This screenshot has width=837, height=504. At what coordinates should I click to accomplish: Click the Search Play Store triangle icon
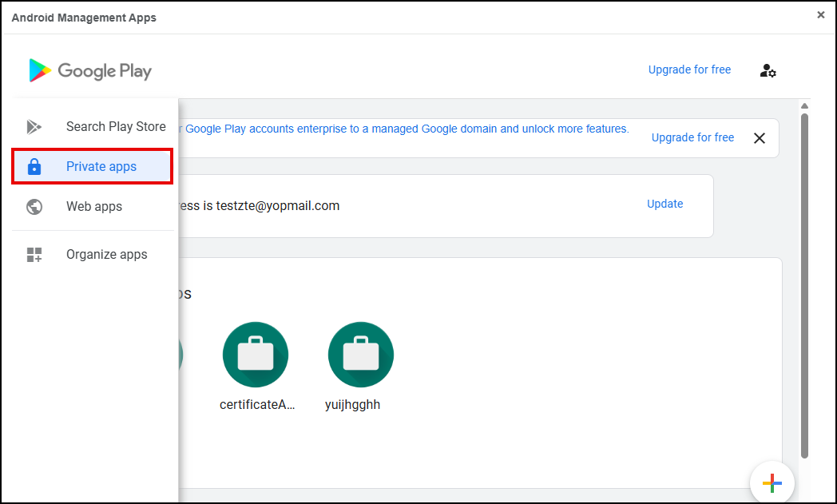click(34, 126)
